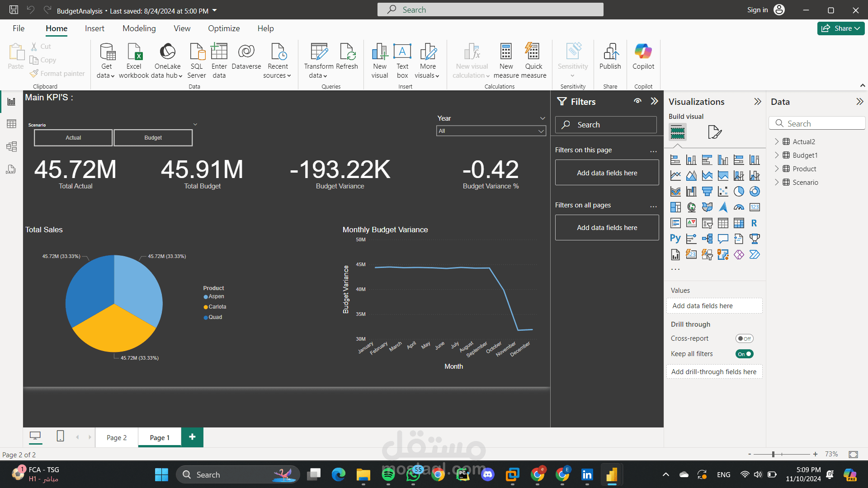
Task: Switch to the Page 2 tab
Action: coord(117,437)
